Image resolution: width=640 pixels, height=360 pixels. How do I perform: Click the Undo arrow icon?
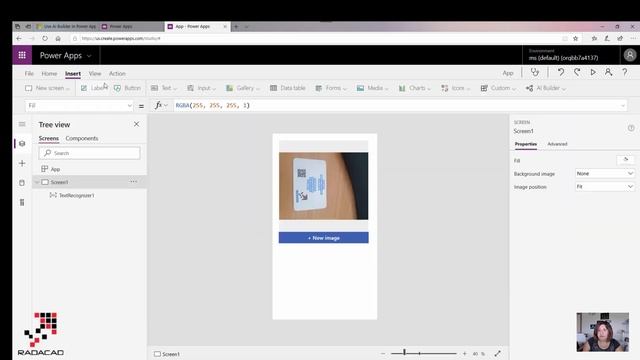(561, 72)
